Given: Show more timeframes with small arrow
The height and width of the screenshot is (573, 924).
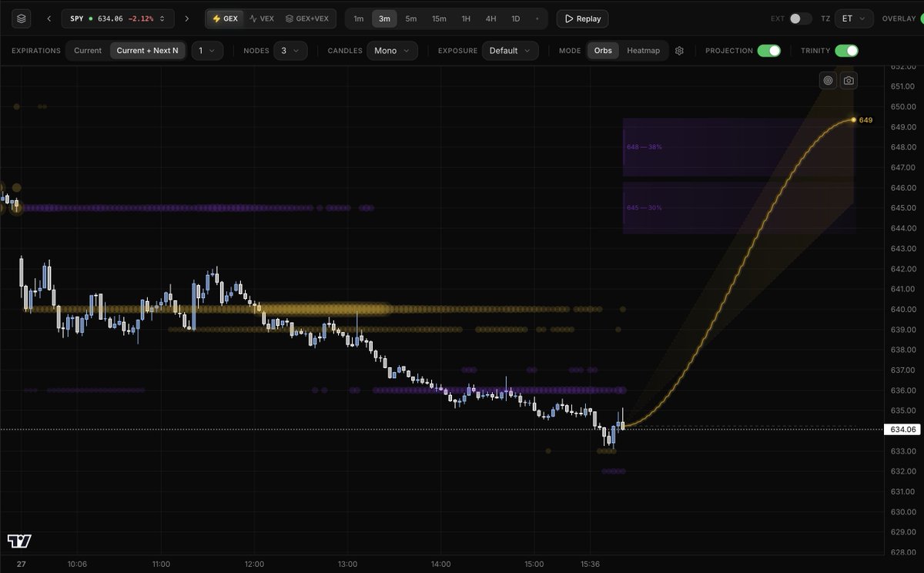Looking at the screenshot, I should (x=537, y=18).
